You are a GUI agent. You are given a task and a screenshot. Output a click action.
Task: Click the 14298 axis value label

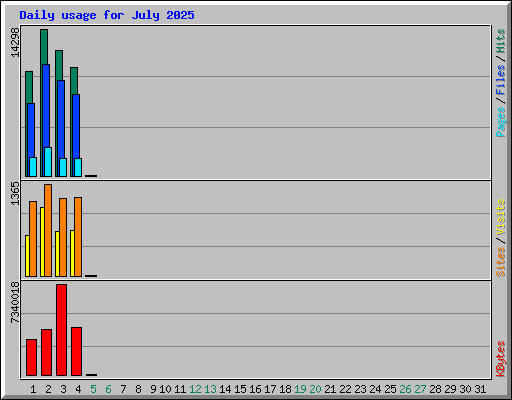15,42
